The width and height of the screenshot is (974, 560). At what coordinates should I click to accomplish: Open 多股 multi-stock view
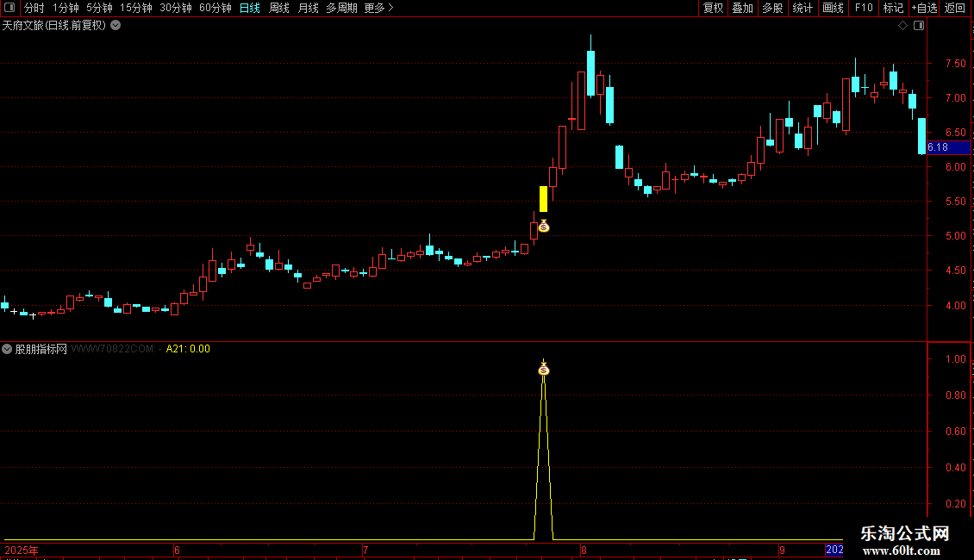(773, 8)
